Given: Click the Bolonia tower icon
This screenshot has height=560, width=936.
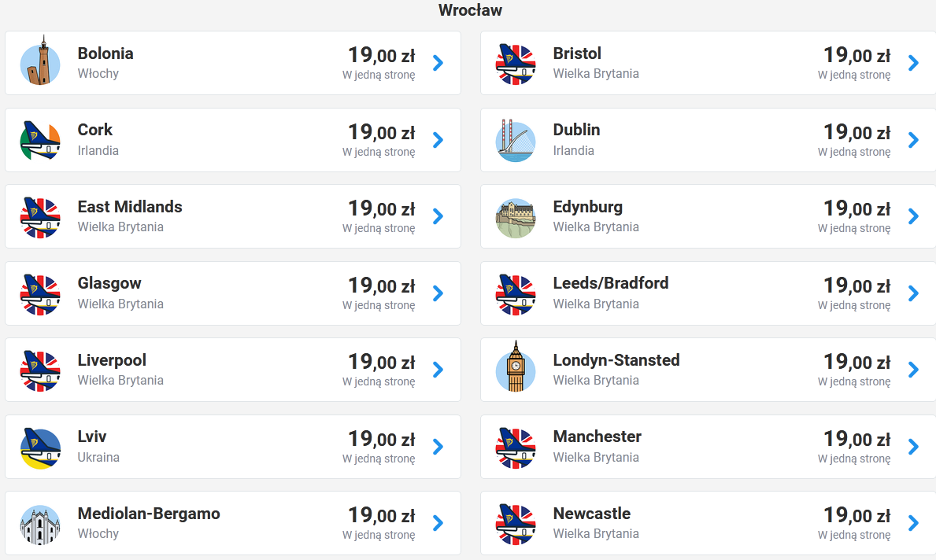Looking at the screenshot, I should (x=40, y=61).
